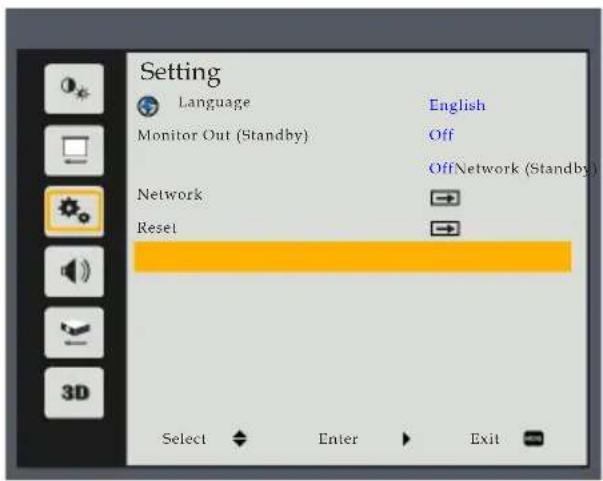Screen dimensions: 603x481
Task: Change the Language value English
Action: (457, 105)
